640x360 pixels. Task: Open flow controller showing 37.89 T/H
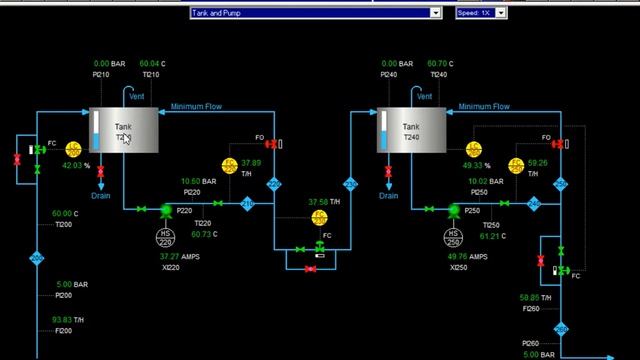coord(229,166)
